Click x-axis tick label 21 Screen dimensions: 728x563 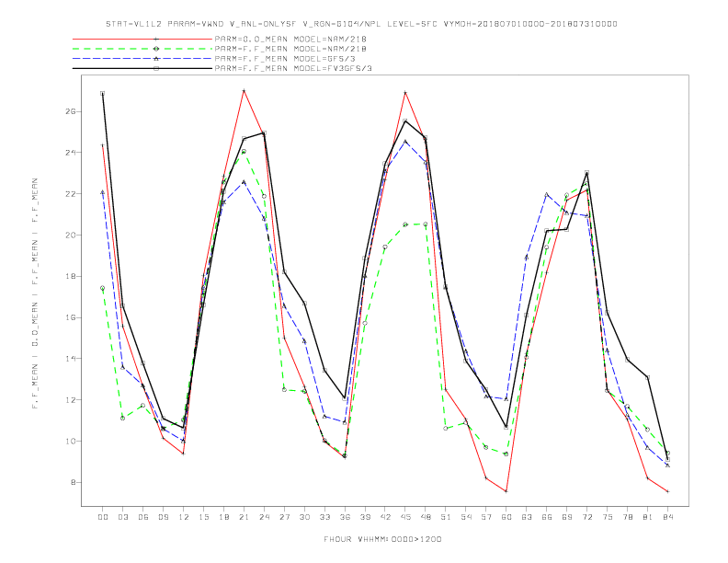click(244, 517)
